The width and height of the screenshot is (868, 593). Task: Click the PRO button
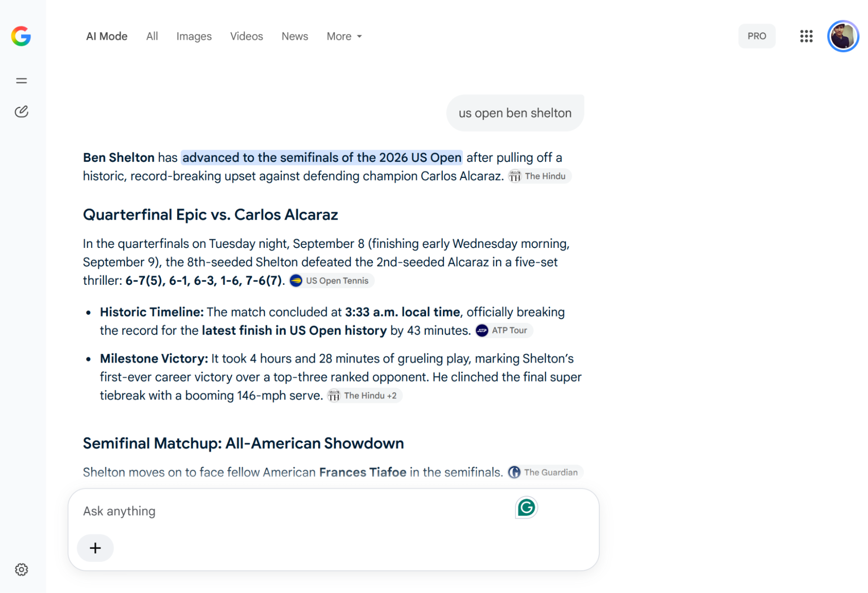click(x=756, y=36)
